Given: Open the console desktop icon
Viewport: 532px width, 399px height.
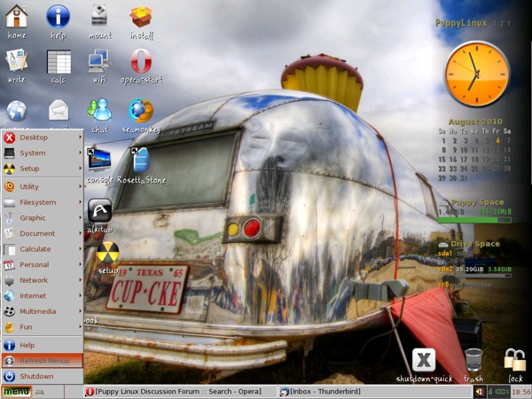Looking at the screenshot, I should coord(99,159).
